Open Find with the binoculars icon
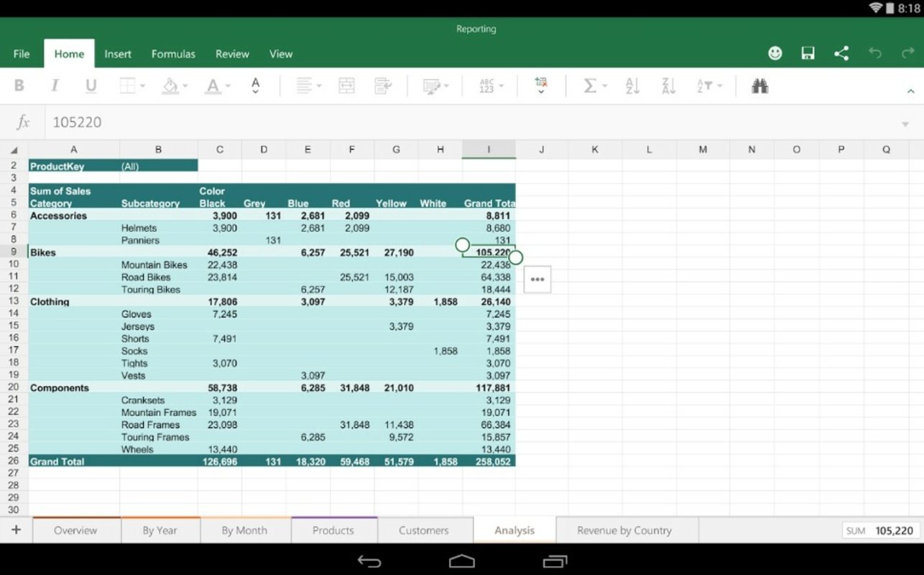Viewport: 924px width, 575px height. [x=760, y=86]
